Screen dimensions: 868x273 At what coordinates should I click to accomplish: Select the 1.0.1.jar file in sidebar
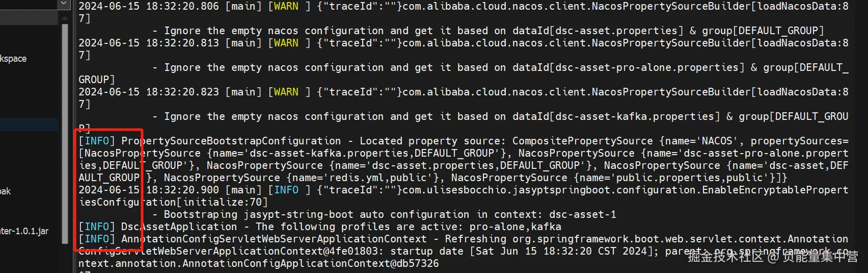click(24, 231)
